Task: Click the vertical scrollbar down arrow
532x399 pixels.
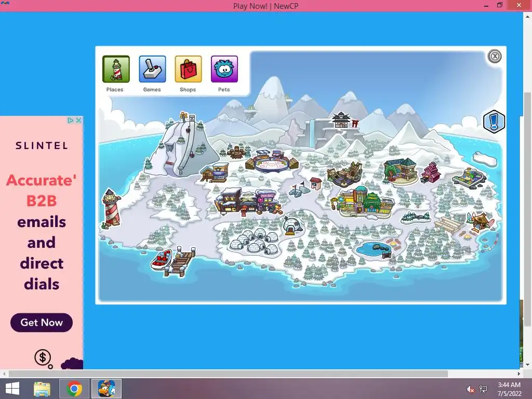Action: (528, 365)
